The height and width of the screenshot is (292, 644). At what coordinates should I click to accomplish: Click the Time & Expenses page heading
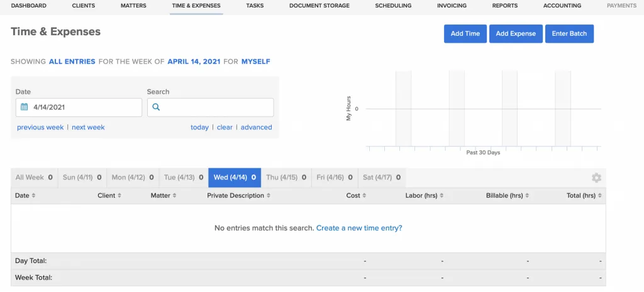point(55,31)
